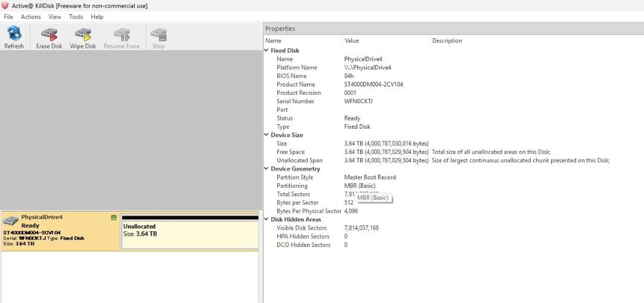This screenshot has width=644, height=303.
Task: Collapse the Device Geometry section
Action: point(267,169)
